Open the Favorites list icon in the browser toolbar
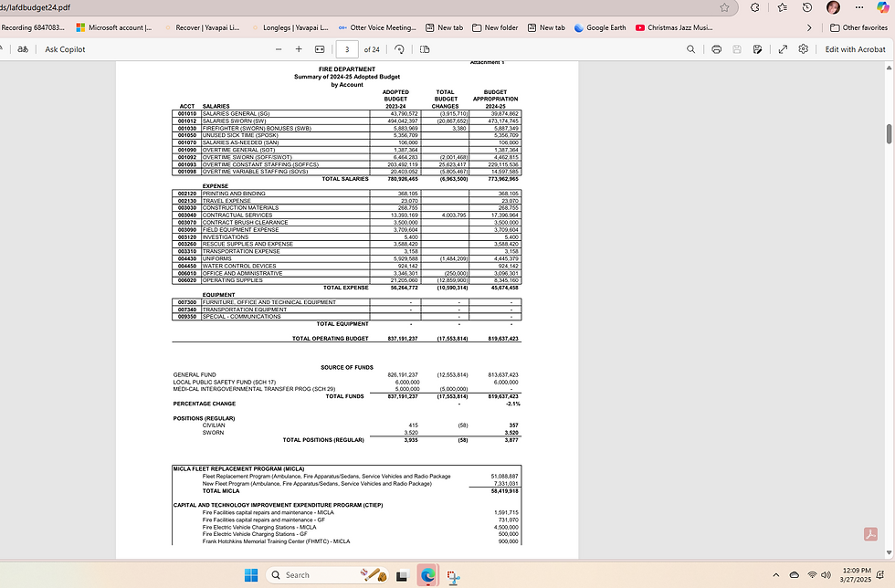The height and width of the screenshot is (588, 895). coord(783,7)
